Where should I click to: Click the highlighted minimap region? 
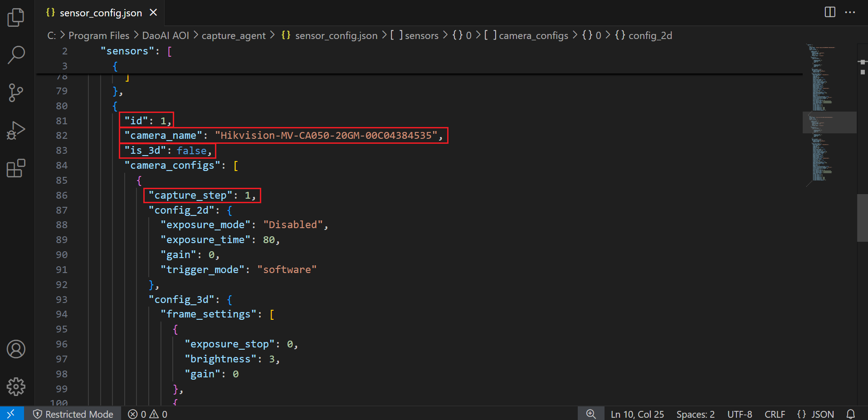tap(829, 122)
